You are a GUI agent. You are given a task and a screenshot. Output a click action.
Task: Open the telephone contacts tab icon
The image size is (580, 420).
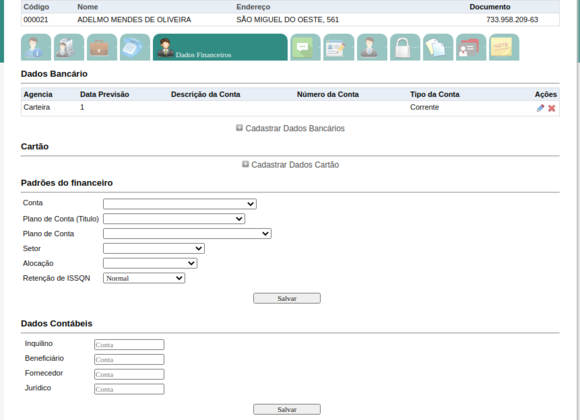click(135, 47)
